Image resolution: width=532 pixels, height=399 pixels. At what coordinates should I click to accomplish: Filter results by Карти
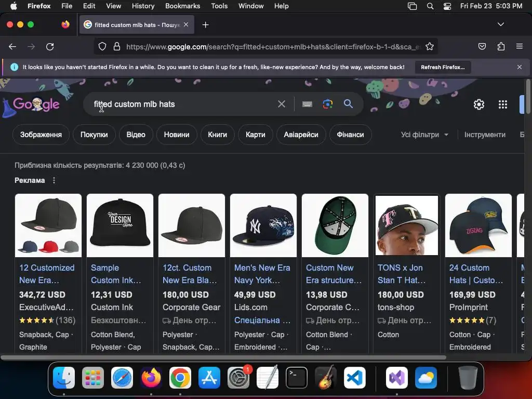256,135
